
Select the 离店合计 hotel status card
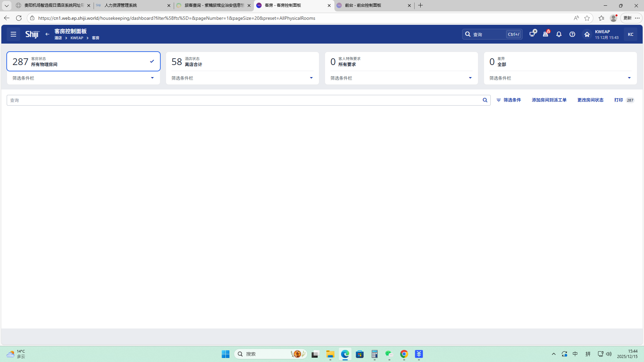[x=242, y=61]
